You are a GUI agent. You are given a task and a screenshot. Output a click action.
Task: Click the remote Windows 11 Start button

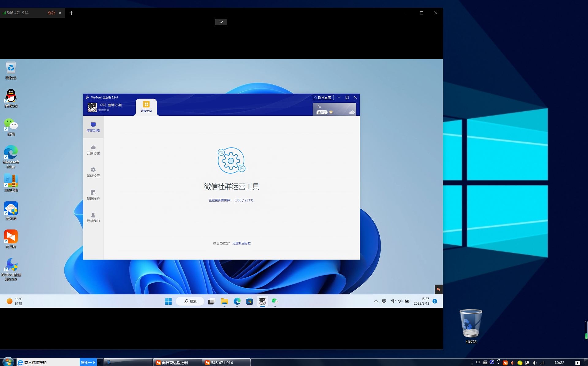click(x=168, y=301)
